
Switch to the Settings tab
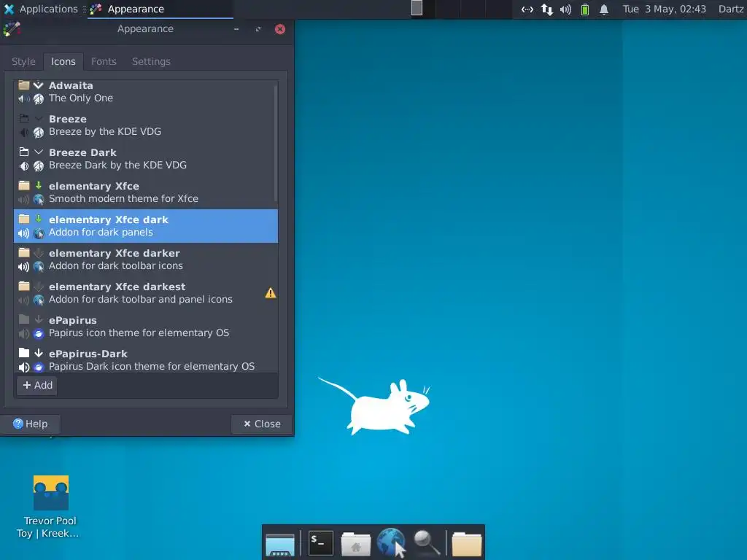tap(151, 61)
